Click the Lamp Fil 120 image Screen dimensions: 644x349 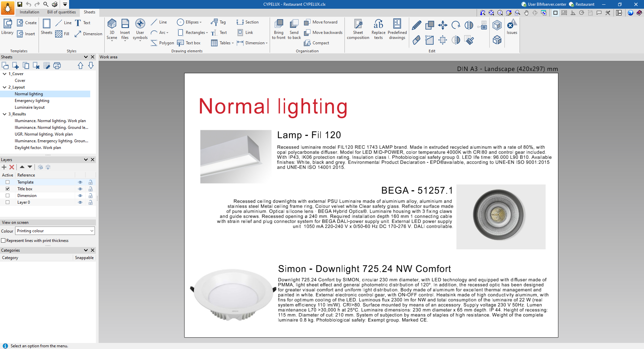tap(236, 157)
